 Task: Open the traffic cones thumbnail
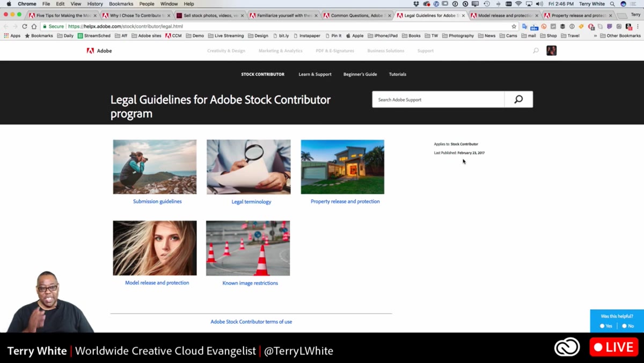(248, 248)
